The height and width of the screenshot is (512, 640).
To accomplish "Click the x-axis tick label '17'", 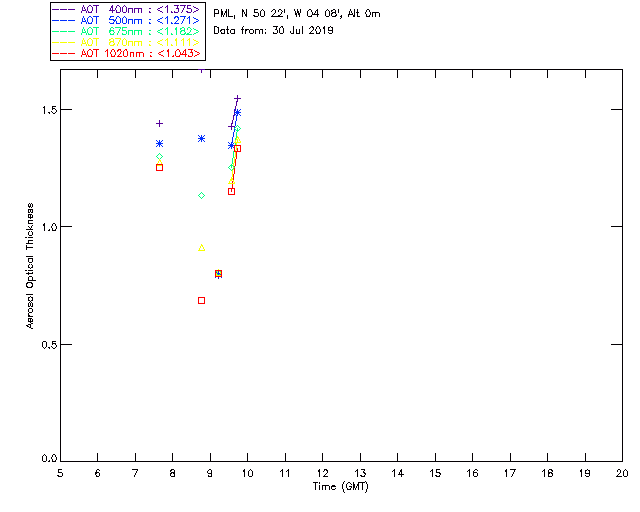I will coord(510,473).
